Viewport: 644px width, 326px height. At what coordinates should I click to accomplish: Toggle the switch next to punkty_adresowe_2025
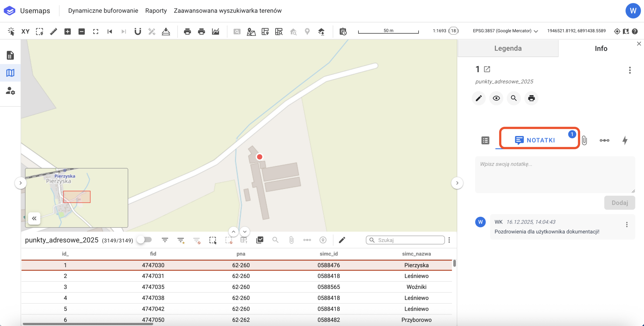[x=145, y=240]
